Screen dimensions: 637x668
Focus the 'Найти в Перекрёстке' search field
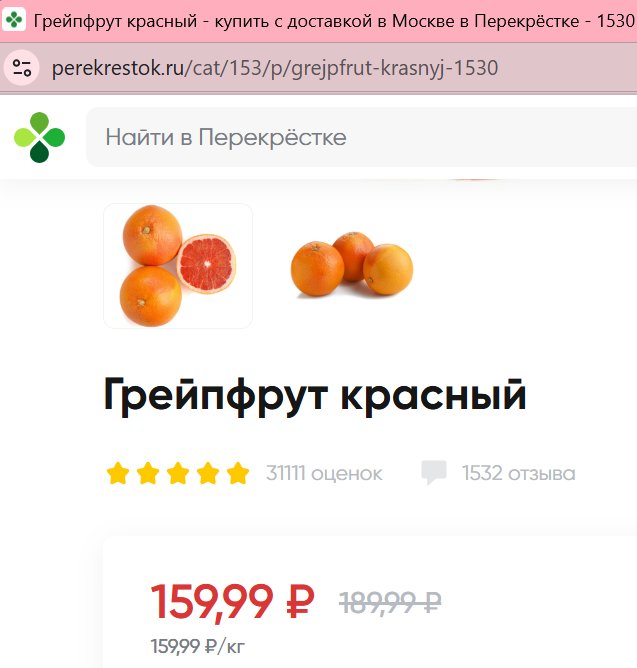pyautogui.click(x=362, y=137)
